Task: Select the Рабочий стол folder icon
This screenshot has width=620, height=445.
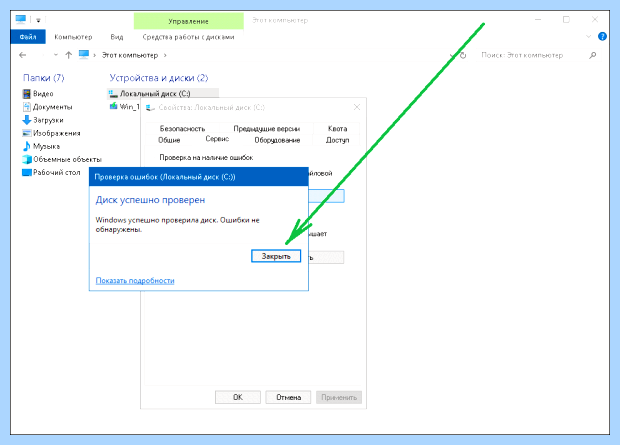Action: tap(26, 172)
